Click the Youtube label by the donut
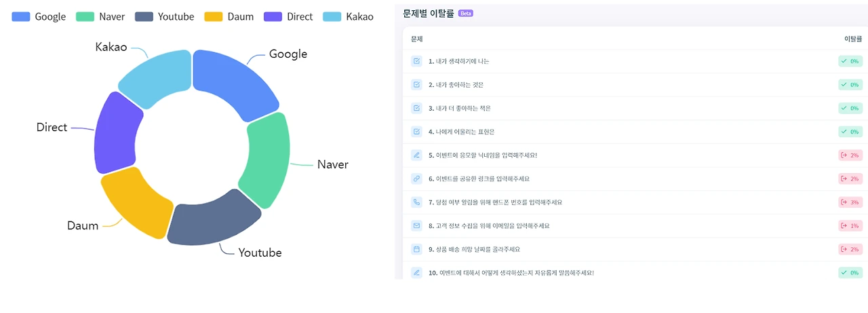868x313 pixels. (x=260, y=253)
